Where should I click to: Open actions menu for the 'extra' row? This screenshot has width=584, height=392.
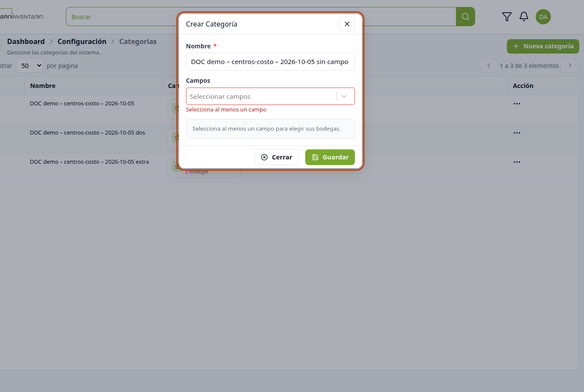(517, 162)
